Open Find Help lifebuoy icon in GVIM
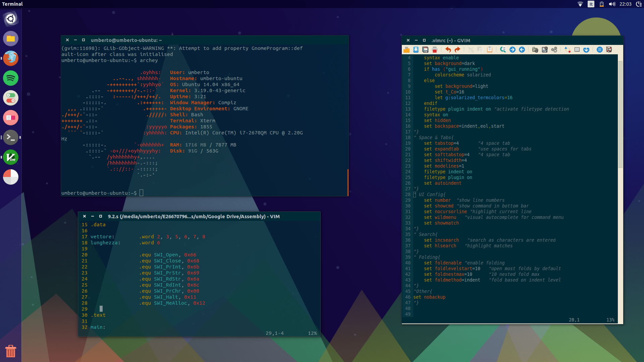This screenshot has height=362, width=644. [x=609, y=50]
